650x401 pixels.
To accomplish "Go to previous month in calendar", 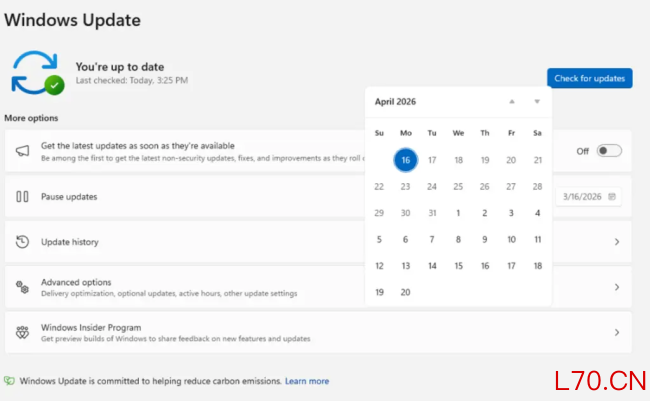I will [512, 102].
